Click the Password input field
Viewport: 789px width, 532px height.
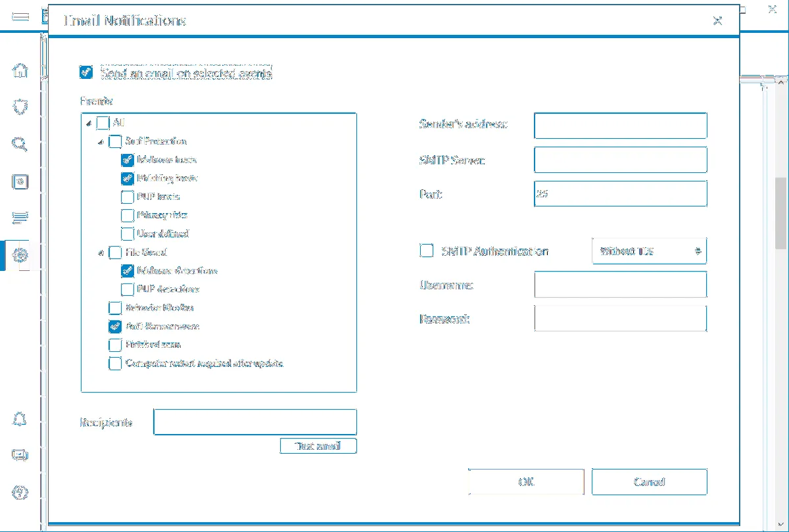click(621, 319)
